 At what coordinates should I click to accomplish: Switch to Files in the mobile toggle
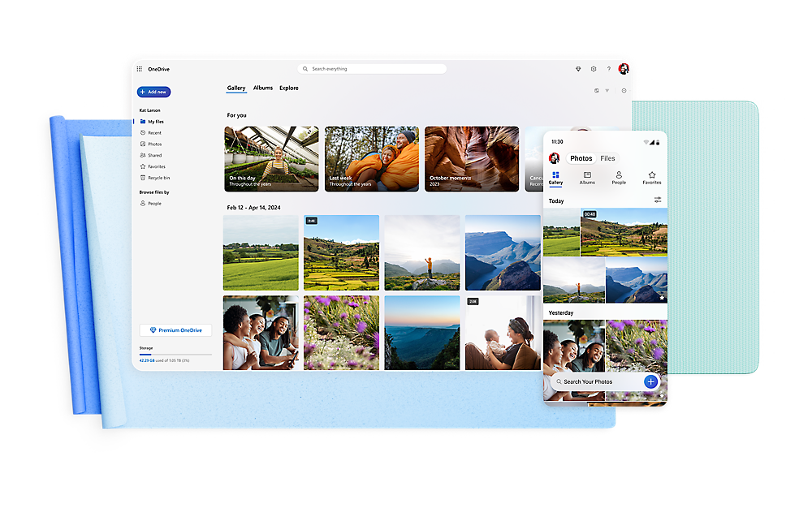(607, 158)
